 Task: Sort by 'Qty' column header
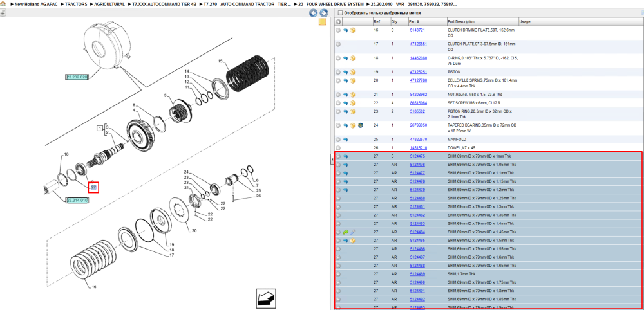click(x=394, y=21)
